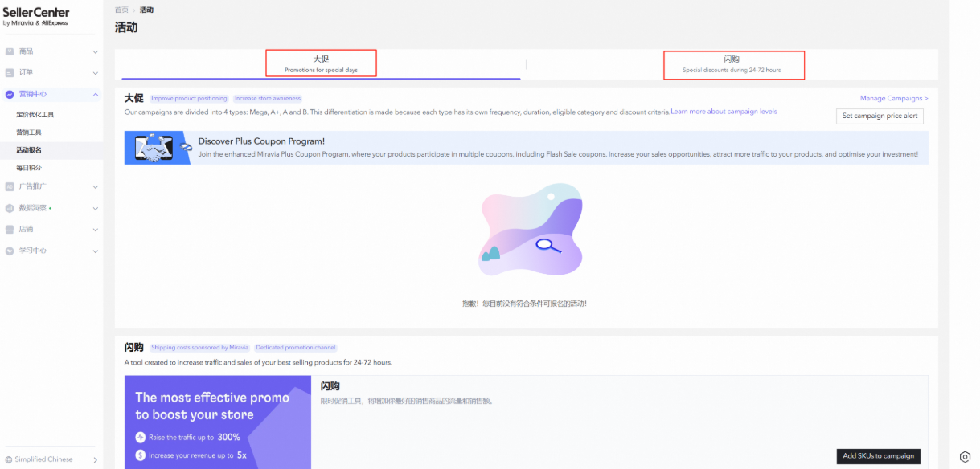Click the Discover Plus Coupon Program banner
The height and width of the screenshot is (469, 980).
pyautogui.click(x=526, y=148)
